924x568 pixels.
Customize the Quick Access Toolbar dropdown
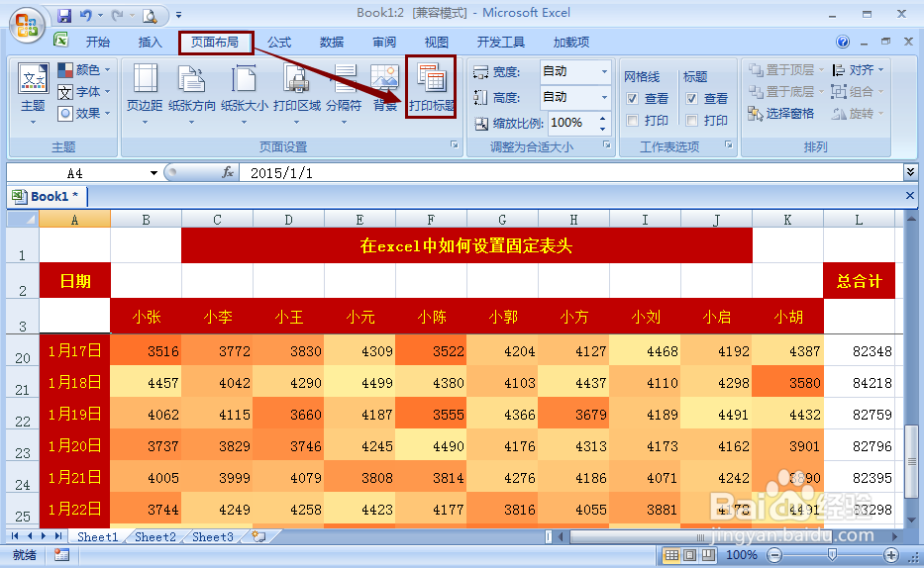pos(178,15)
